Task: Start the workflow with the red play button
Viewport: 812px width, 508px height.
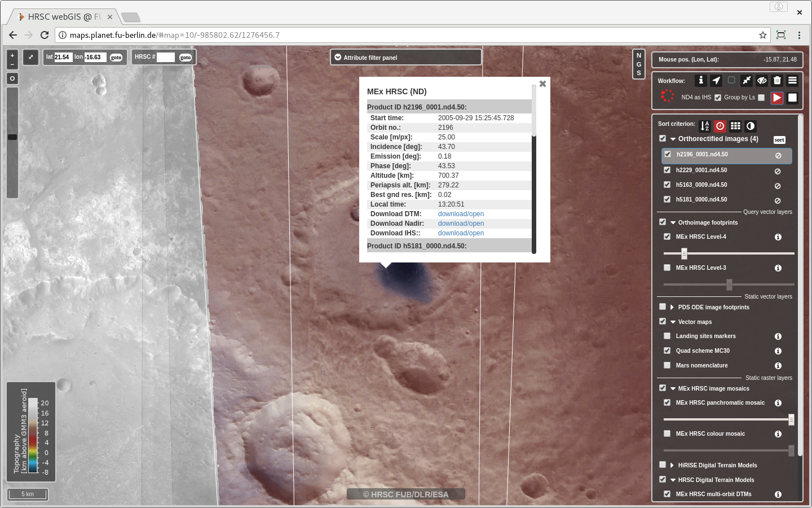Action: (777, 98)
